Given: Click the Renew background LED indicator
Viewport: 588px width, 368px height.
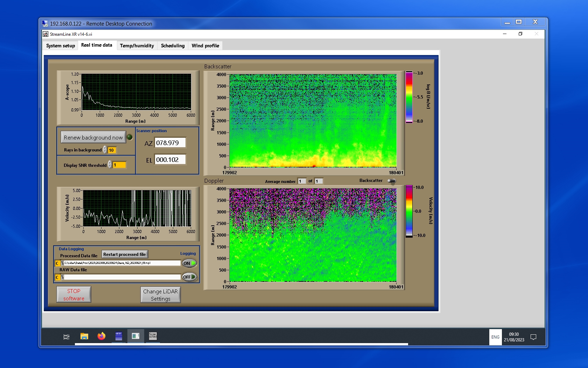Looking at the screenshot, I should pos(129,137).
